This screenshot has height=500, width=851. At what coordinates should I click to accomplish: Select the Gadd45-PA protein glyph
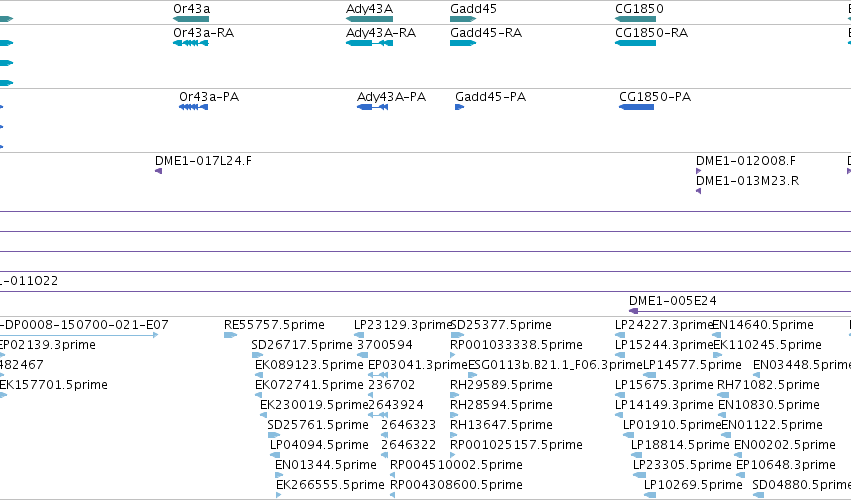460,107
